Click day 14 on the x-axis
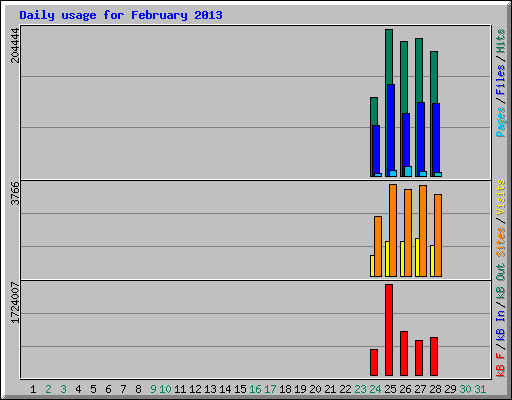This screenshot has width=512, height=400. tap(225, 389)
